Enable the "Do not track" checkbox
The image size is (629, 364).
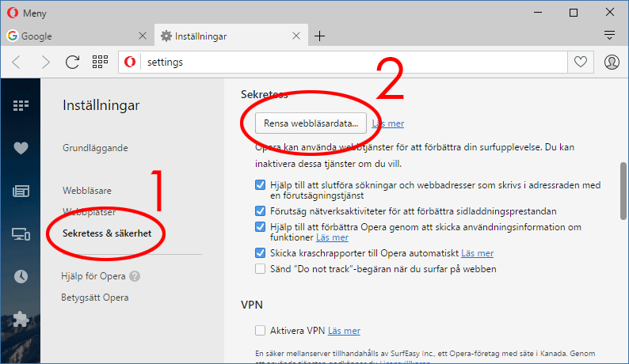pos(261,269)
